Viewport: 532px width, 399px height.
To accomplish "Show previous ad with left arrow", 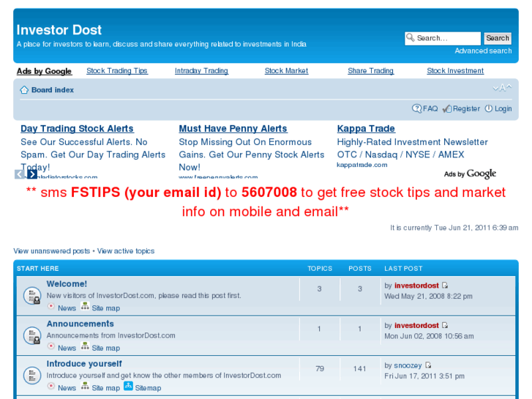I will coord(19,174).
